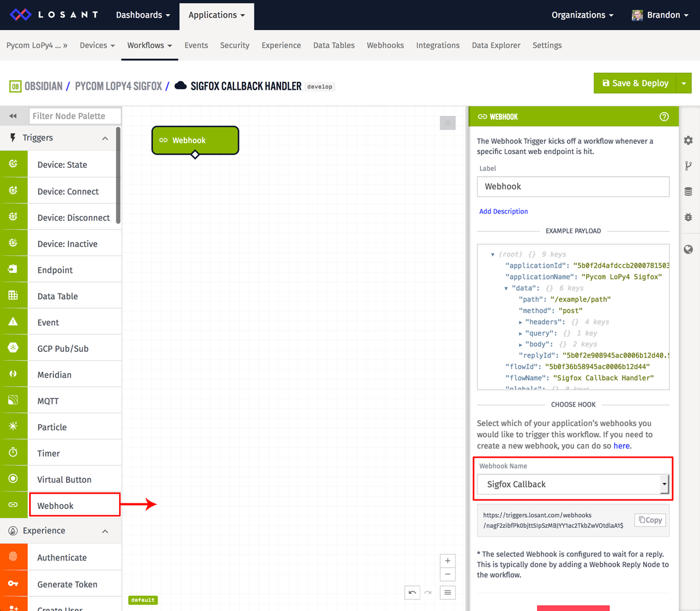Expand the "headers" node in example payload

(x=520, y=322)
